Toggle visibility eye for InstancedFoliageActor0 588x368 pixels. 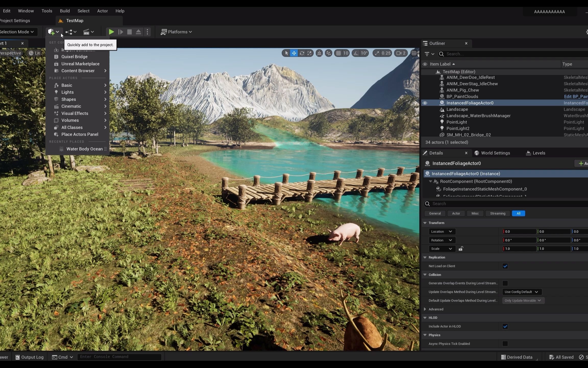425,103
